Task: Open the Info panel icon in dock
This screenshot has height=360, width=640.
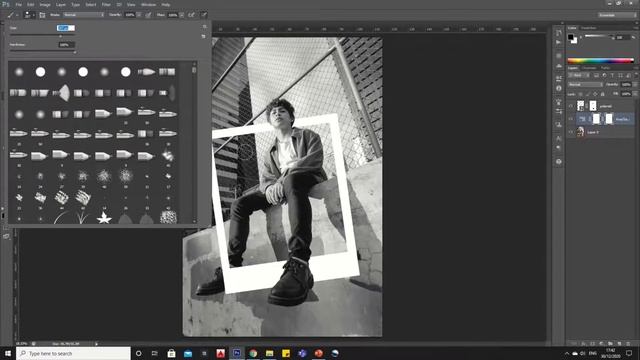Action: tap(559, 88)
